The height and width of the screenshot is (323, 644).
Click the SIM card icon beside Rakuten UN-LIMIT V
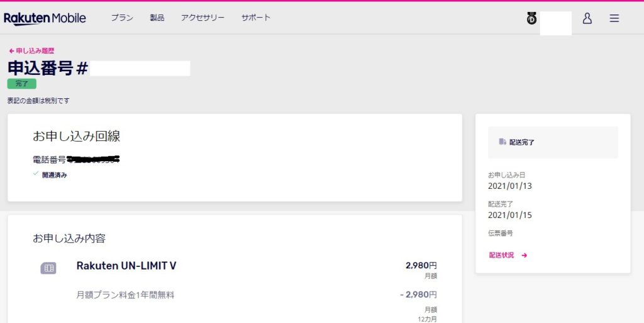click(48, 268)
